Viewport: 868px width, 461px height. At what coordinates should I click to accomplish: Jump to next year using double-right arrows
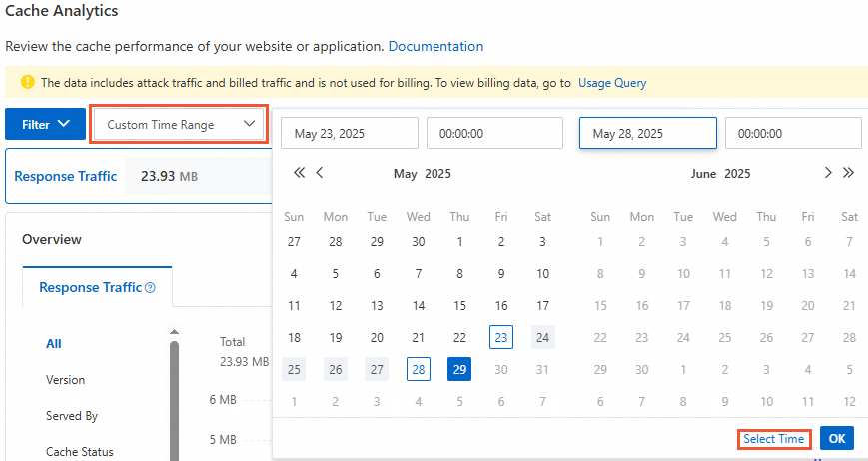848,173
